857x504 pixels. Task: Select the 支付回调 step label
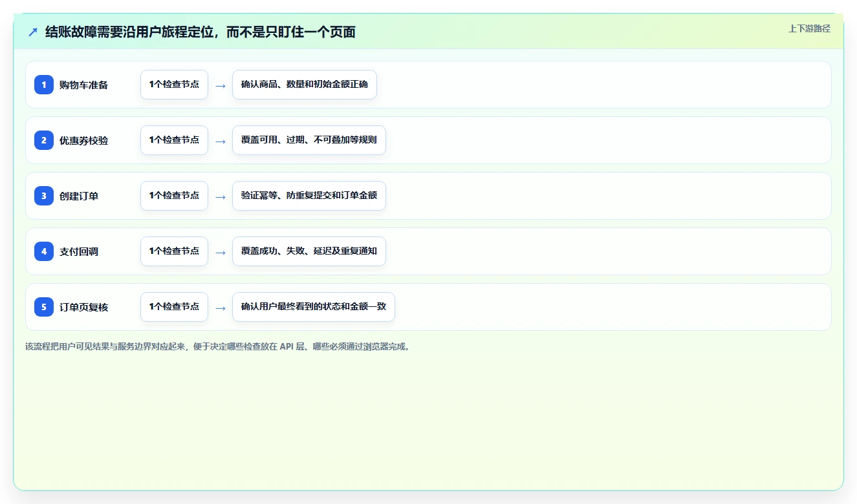79,252
